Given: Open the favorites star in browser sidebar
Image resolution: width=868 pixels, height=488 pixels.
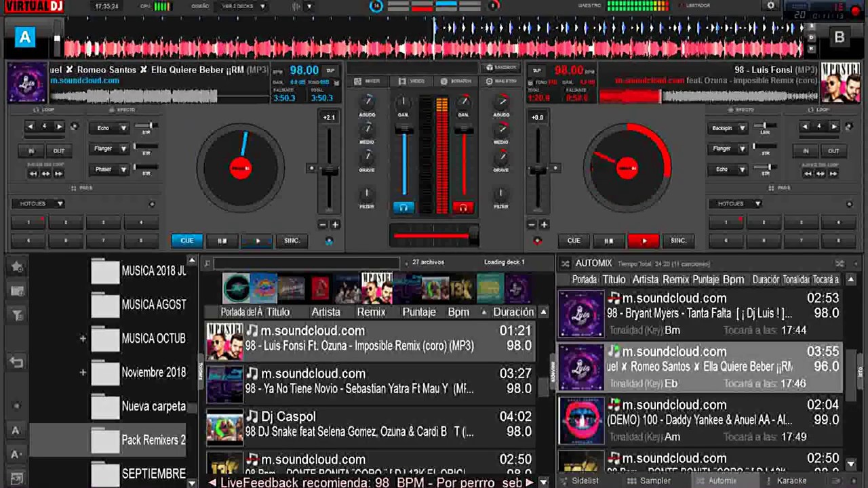Looking at the screenshot, I should point(17,267).
